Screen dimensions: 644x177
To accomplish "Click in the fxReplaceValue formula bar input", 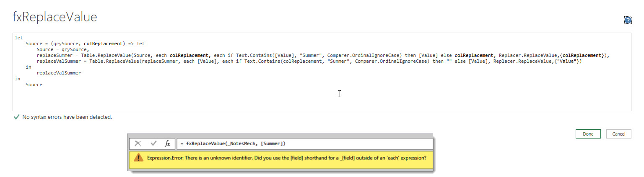I will point(305,144).
